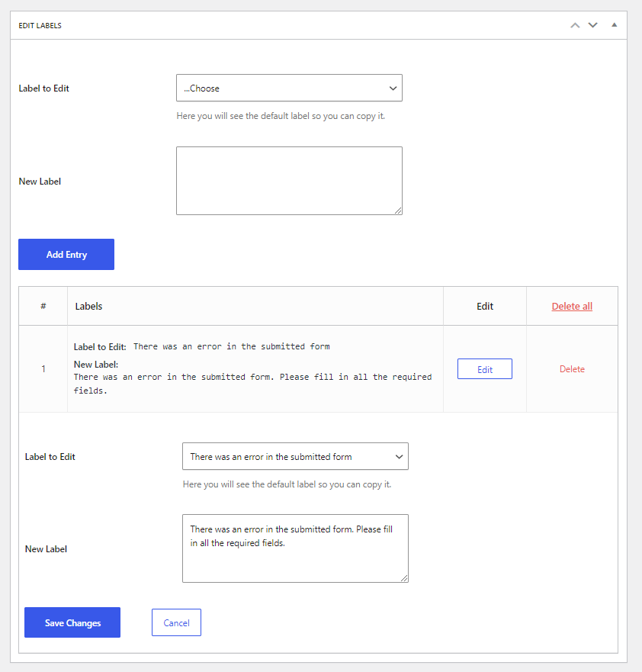The height and width of the screenshot is (672, 642).
Task: Delete label entry number 1
Action: coord(572,369)
